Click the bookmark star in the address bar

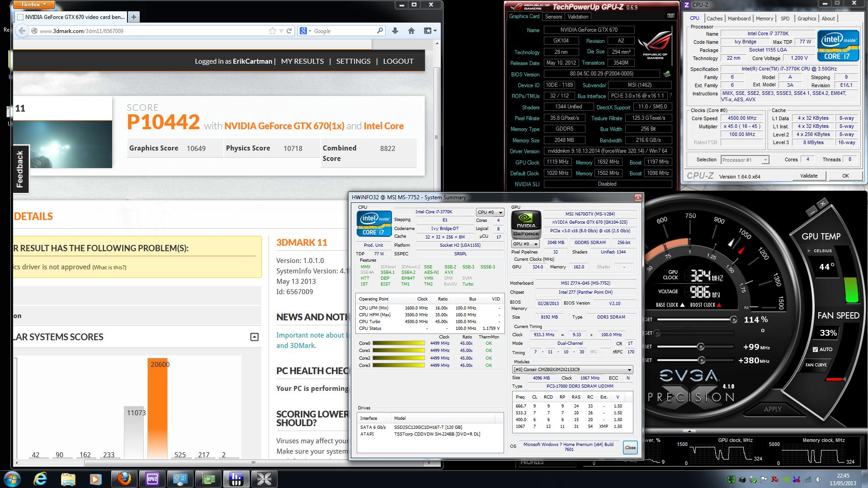pyautogui.click(x=272, y=31)
